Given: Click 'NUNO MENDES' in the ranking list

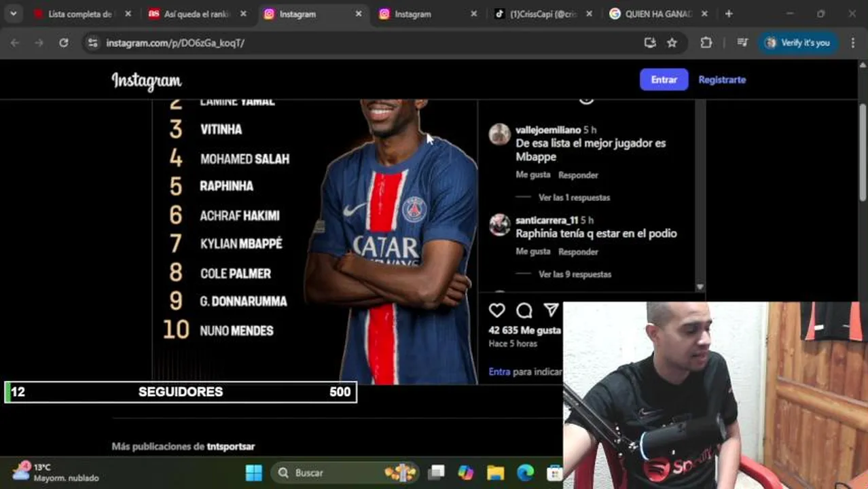Looking at the screenshot, I should tap(236, 331).
